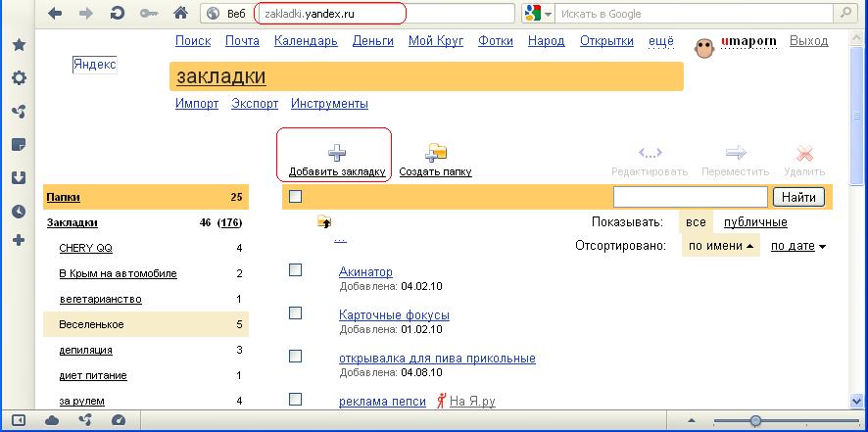Viewport: 868px width, 432px height.
Task: Tick the select-all checkbox in the header bar
Action: point(296,196)
